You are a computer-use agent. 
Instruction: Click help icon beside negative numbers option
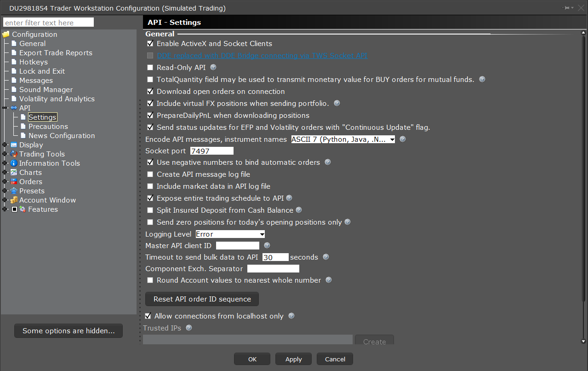(328, 162)
